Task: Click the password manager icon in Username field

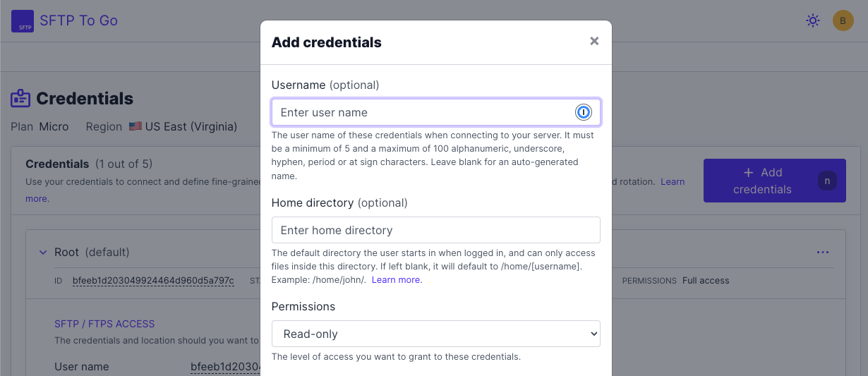Action: click(583, 112)
